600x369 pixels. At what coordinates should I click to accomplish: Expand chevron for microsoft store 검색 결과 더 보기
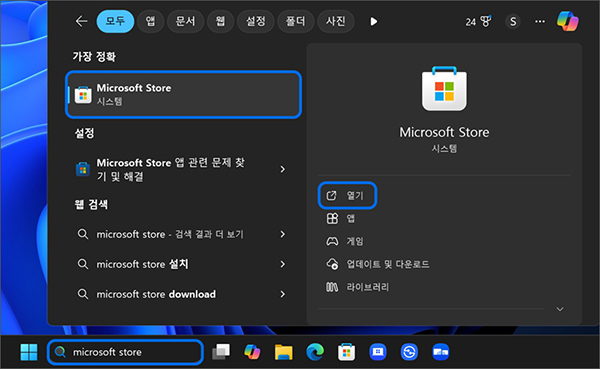coord(283,234)
